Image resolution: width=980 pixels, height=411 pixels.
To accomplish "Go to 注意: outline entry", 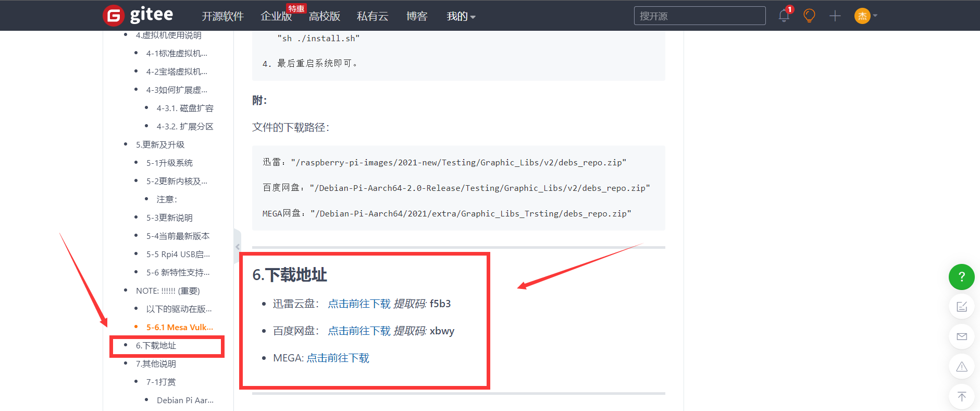I will 167,199.
